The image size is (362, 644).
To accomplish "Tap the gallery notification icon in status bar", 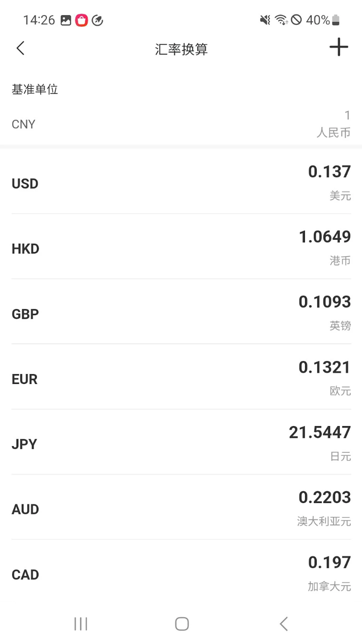I will 66,20.
